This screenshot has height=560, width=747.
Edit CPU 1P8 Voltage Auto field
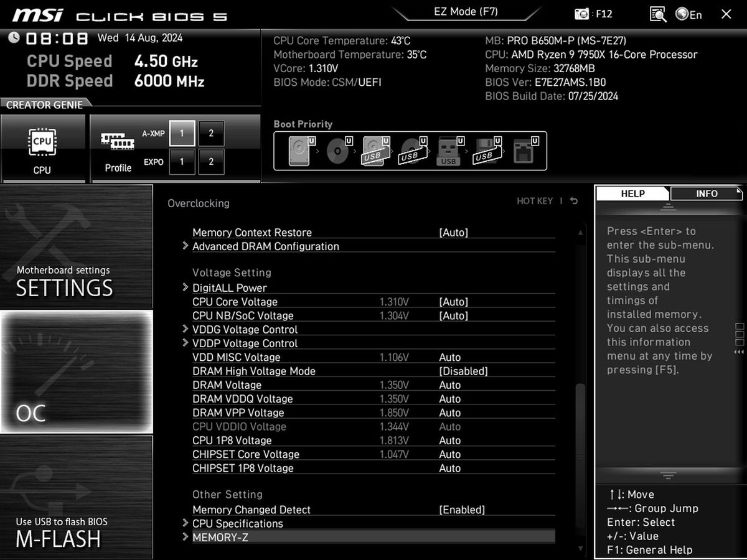pyautogui.click(x=449, y=441)
